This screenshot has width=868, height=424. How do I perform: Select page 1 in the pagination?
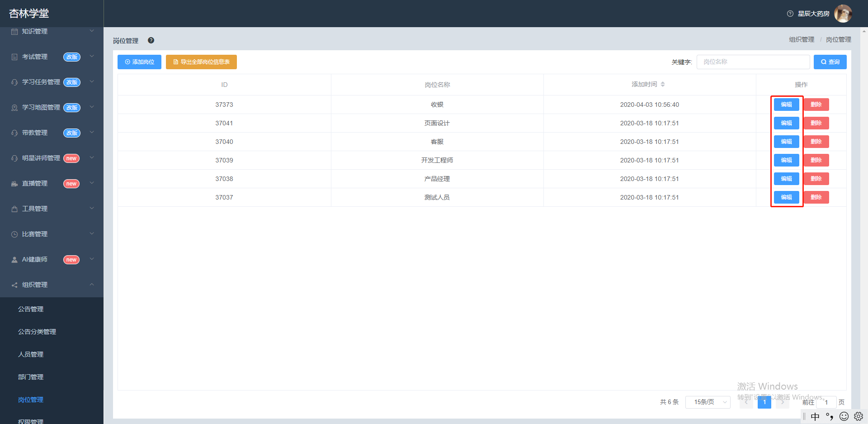764,402
